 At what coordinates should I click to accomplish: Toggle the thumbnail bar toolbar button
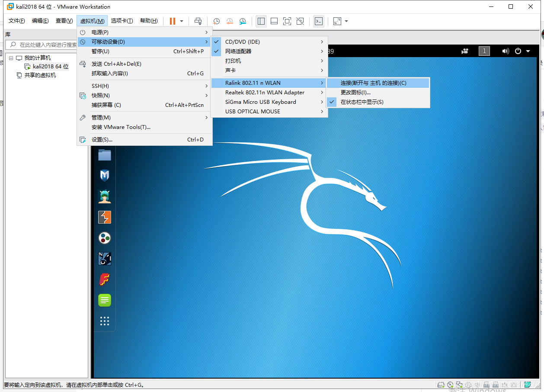coord(274,21)
